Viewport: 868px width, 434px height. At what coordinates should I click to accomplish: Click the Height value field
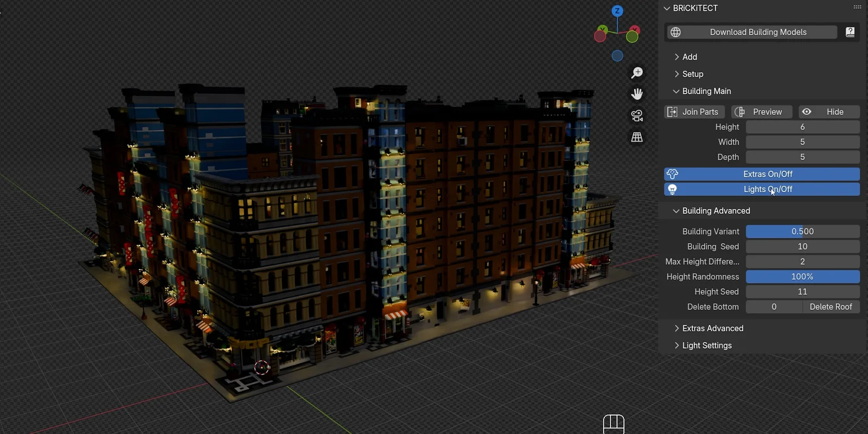[x=803, y=127]
